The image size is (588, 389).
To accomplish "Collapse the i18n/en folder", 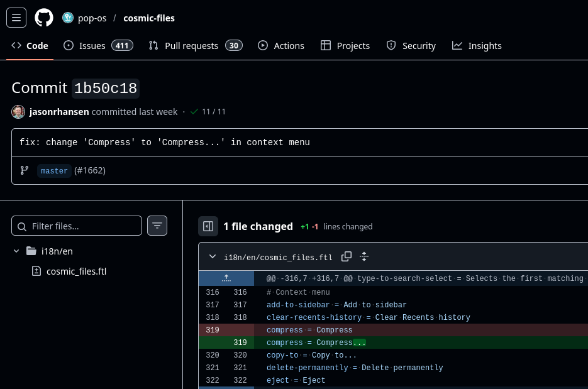I will (17, 251).
